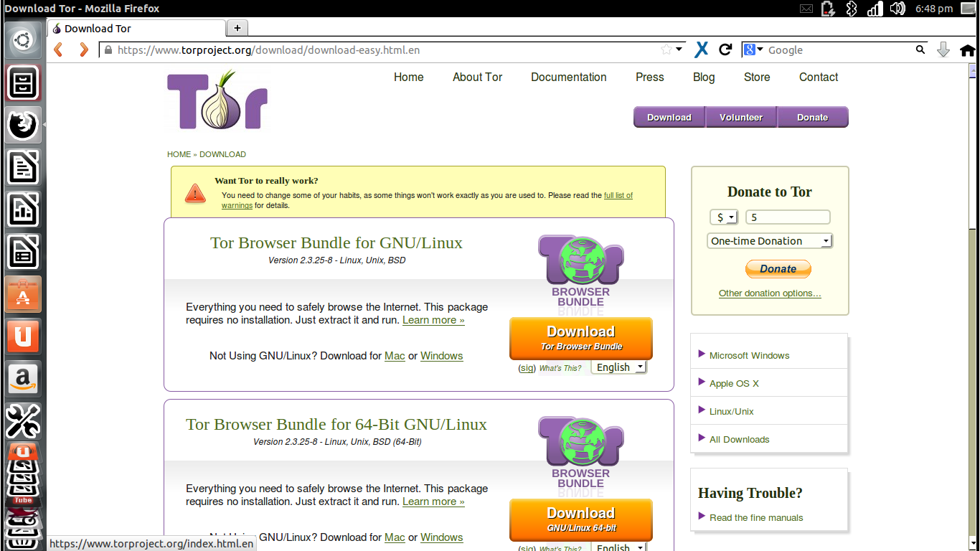The image size is (980, 551).
Task: Open the One-time Donation dropdown
Action: click(770, 241)
